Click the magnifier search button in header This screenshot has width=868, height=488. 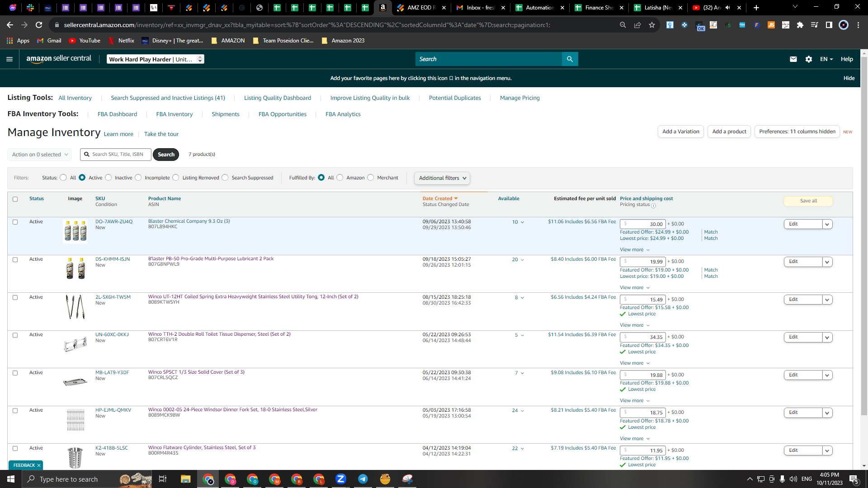(570, 59)
